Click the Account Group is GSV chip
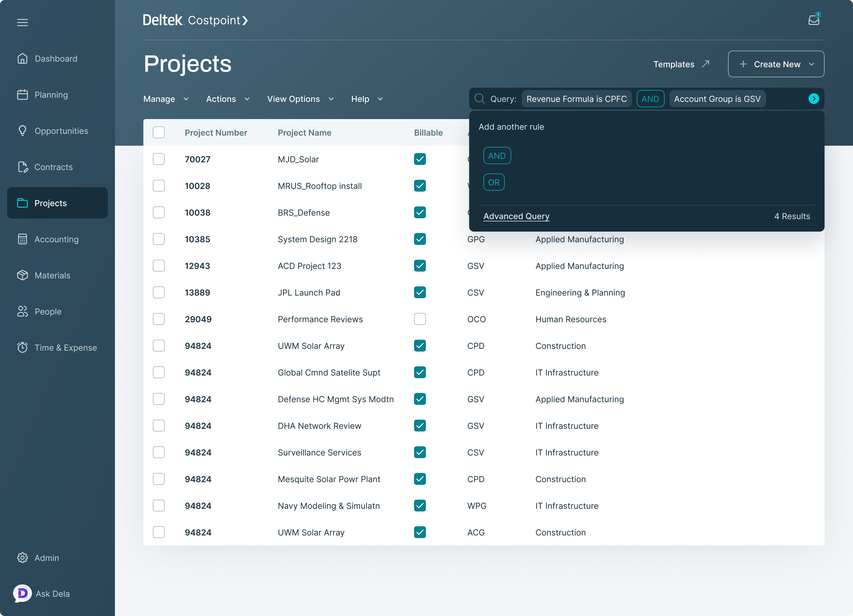Image resolution: width=853 pixels, height=616 pixels. (717, 99)
